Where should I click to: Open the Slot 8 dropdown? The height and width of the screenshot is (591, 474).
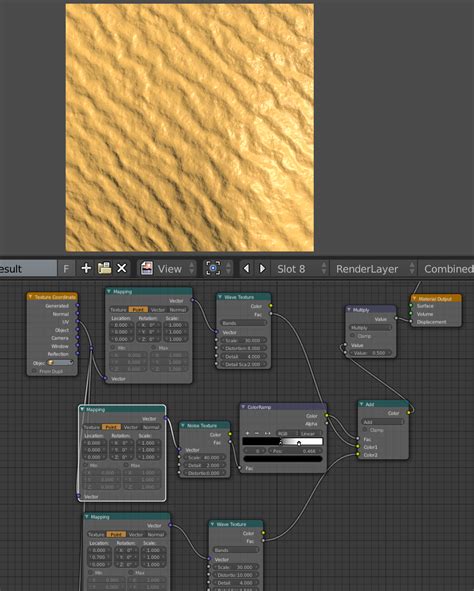[x=300, y=269]
